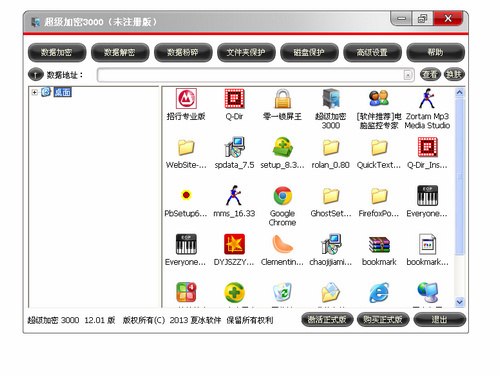The width and height of the screenshot is (500, 375).
Task: Select the Q-Dir_Ins... installer icon
Action: pos(427,147)
